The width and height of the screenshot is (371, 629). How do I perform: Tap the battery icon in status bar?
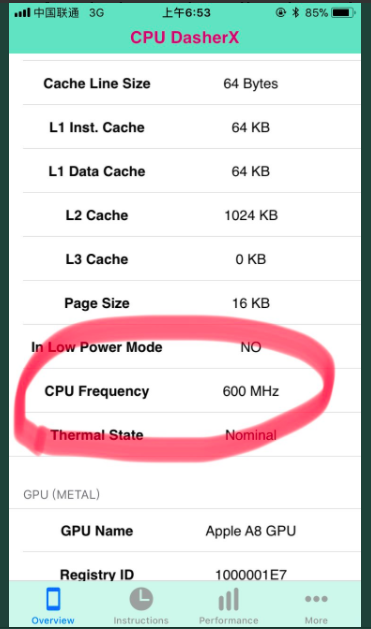(x=343, y=13)
